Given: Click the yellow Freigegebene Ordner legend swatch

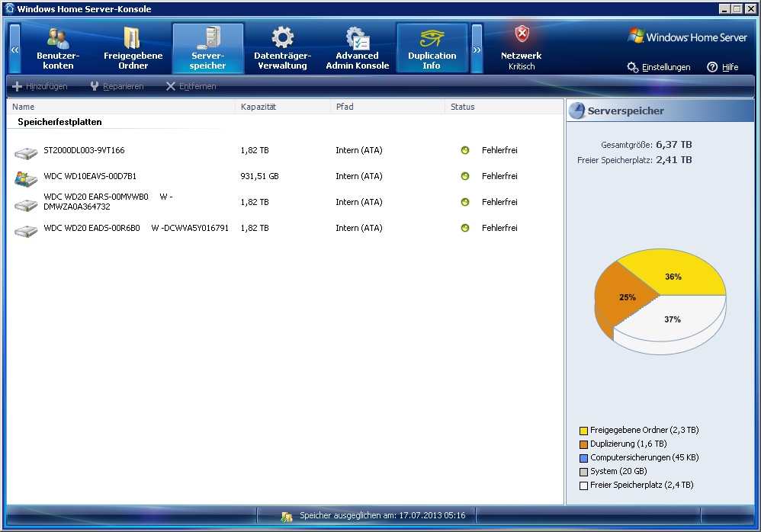Looking at the screenshot, I should pyautogui.click(x=583, y=431).
